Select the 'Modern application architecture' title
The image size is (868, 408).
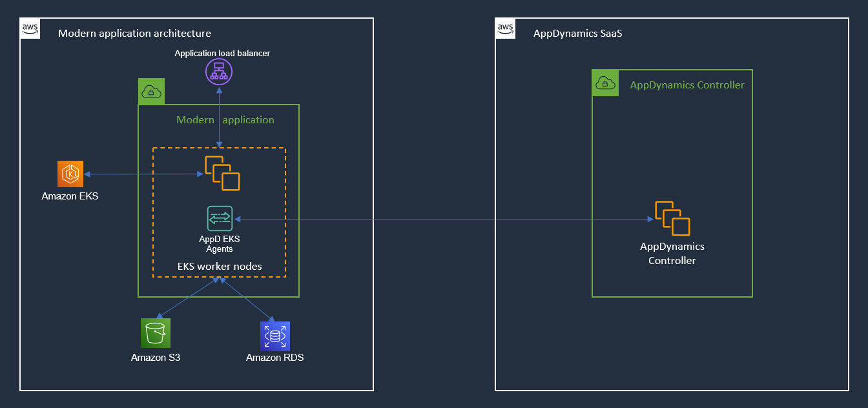134,34
